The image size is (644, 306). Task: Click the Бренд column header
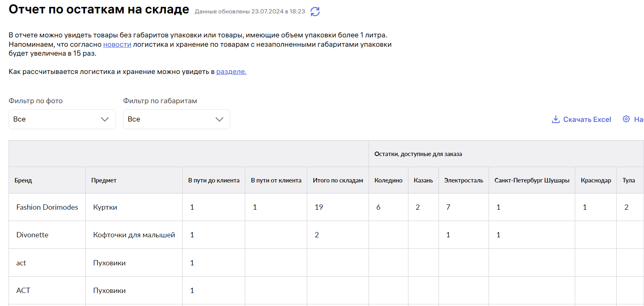23,180
